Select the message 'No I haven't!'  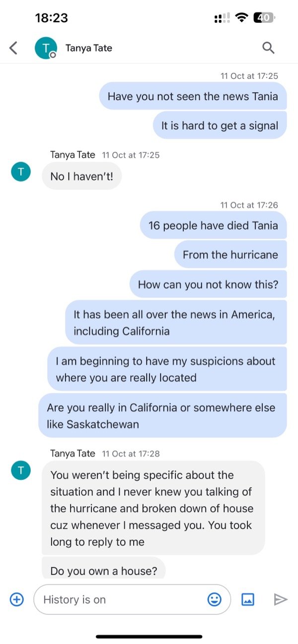pyautogui.click(x=81, y=176)
